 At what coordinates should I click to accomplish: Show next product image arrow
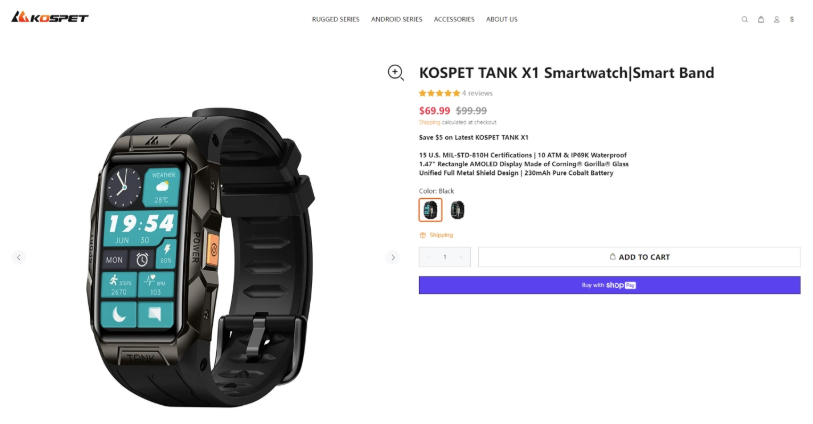[x=393, y=257]
